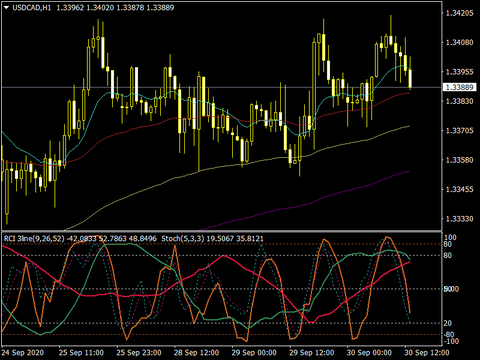The width and height of the screenshot is (480, 360).
Task: Click the 1.33455 price scale label
Action: coord(460,189)
